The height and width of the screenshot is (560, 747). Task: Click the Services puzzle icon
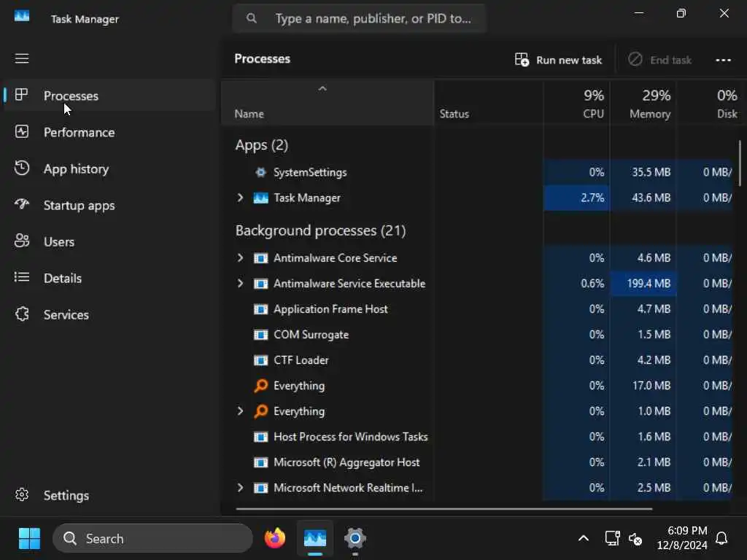pyautogui.click(x=22, y=314)
